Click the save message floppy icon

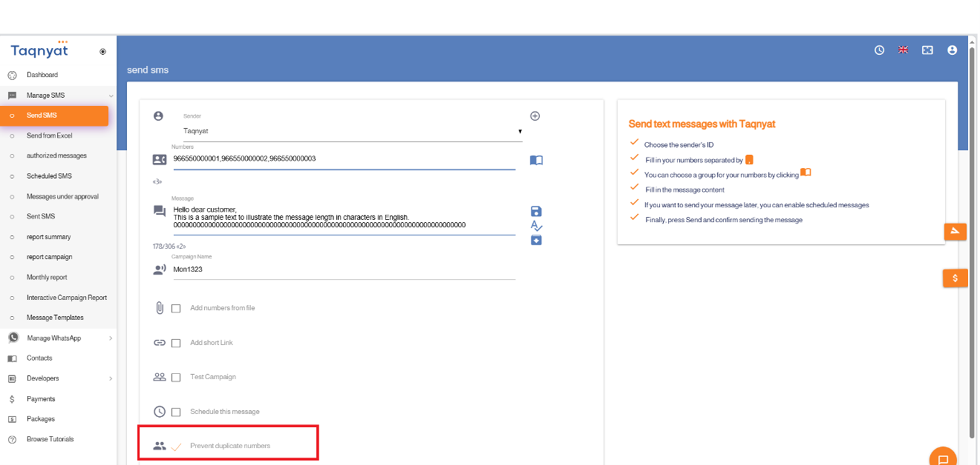pos(536,211)
